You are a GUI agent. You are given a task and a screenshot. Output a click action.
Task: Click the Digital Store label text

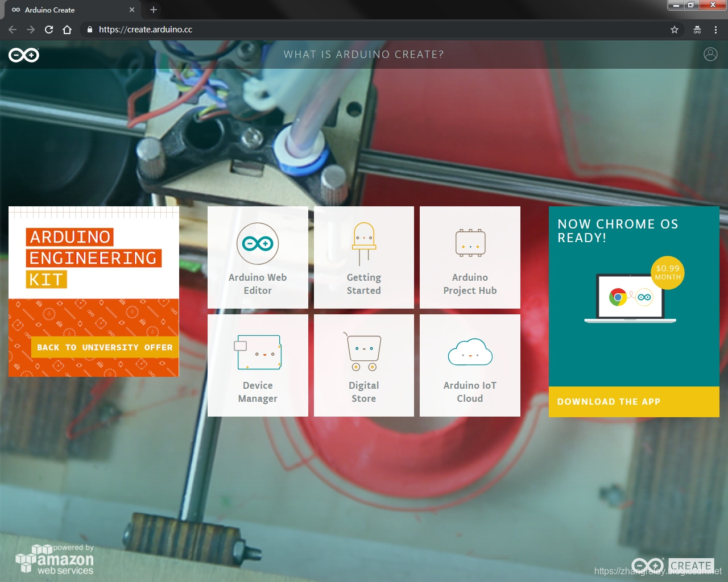pos(364,392)
